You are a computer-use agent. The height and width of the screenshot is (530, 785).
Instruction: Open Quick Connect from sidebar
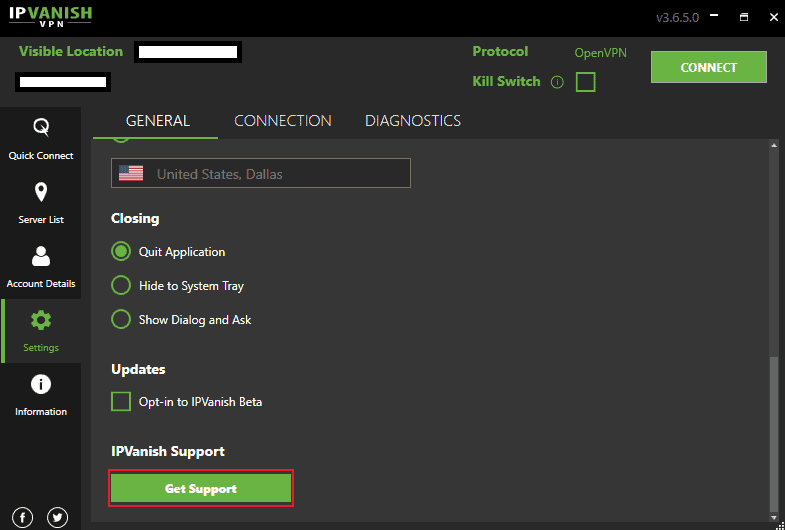[x=41, y=139]
